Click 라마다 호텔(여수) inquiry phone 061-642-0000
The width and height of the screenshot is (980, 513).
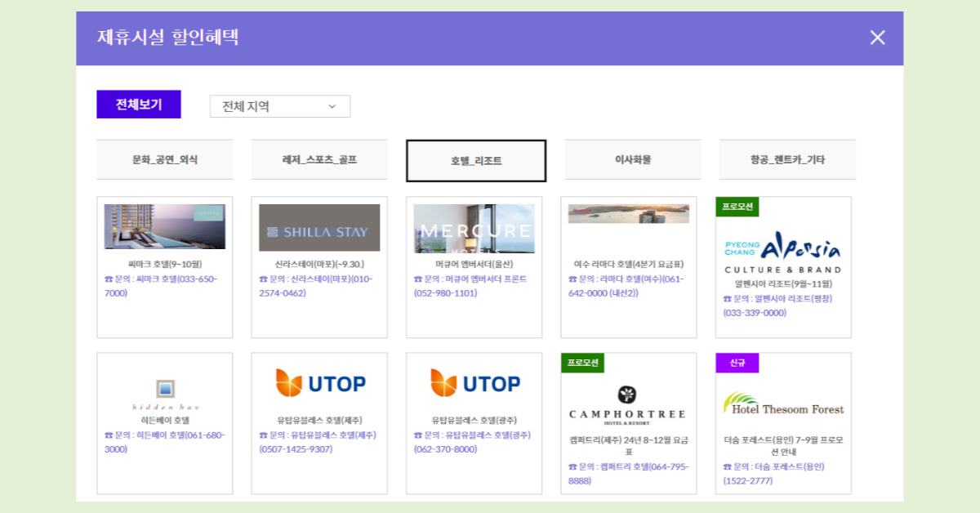626,286
